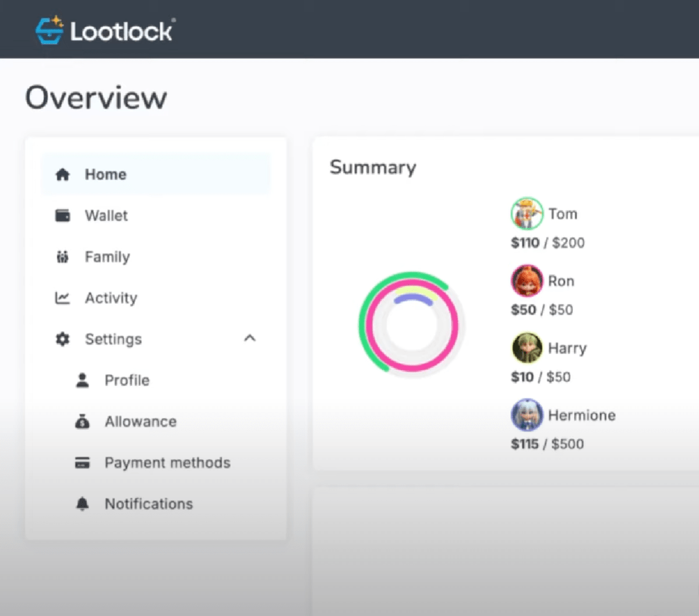Select Wallet from the navigation menu

click(107, 215)
